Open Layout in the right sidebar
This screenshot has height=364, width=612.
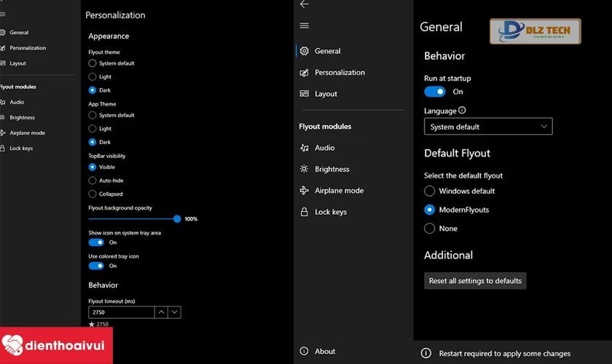326,94
